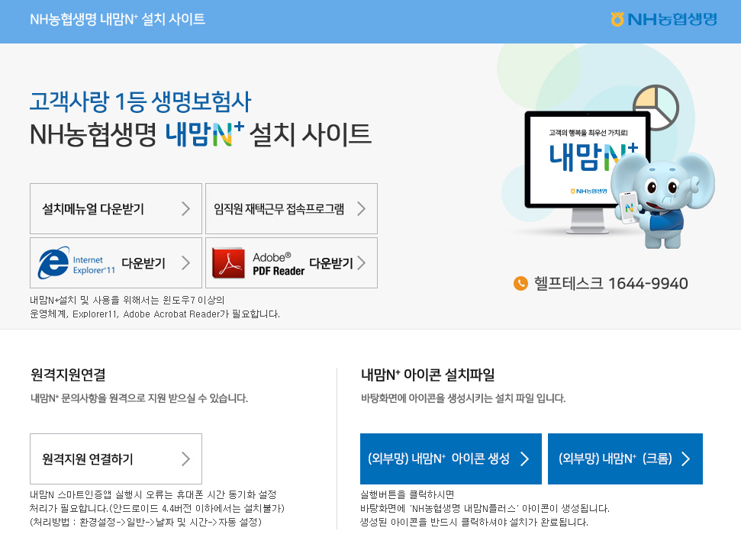Click the 스마트인증앱 time sync notice text

coord(157,508)
